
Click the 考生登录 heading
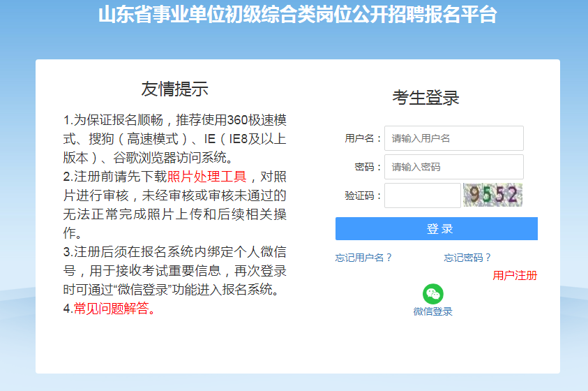425,98
